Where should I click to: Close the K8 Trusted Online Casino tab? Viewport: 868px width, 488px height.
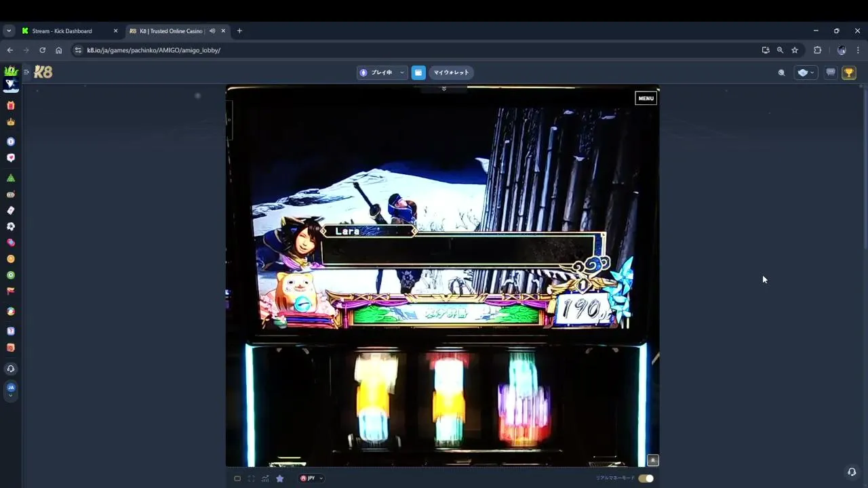[223, 31]
